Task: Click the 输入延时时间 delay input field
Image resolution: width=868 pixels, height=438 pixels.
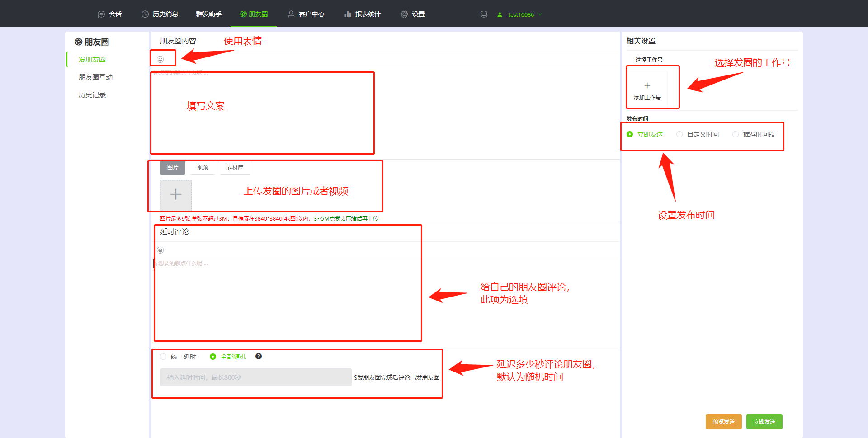Action: click(256, 377)
